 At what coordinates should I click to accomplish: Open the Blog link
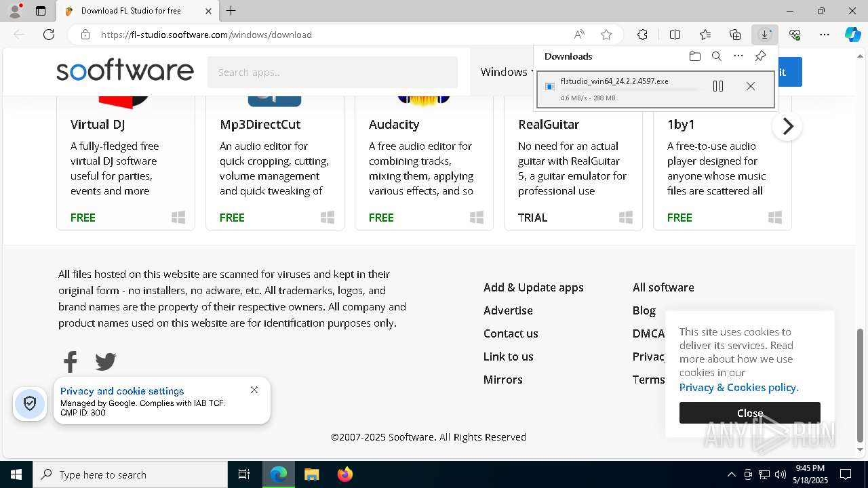pos(644,310)
